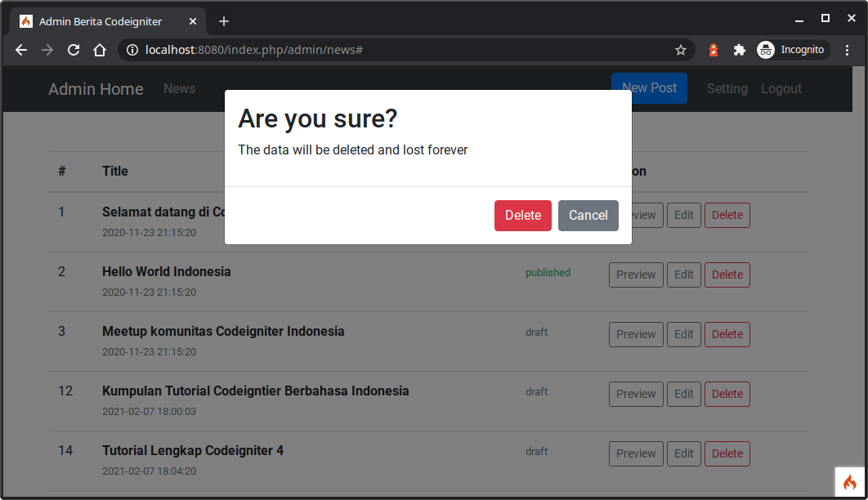868x500 pixels.
Task: Open Chrome's three-dot menu
Action: [x=848, y=50]
